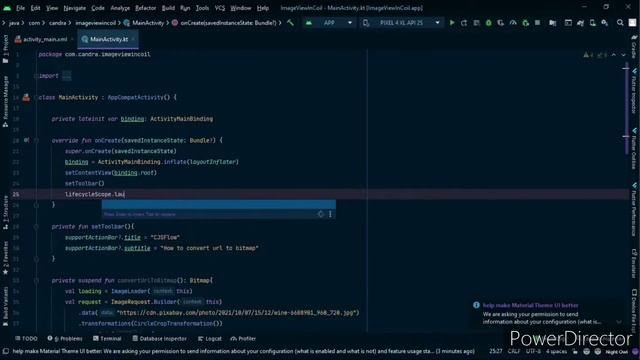Image resolution: width=640 pixels, height=360 pixels.
Task: Open the Refactor menu
Action: 146,8
